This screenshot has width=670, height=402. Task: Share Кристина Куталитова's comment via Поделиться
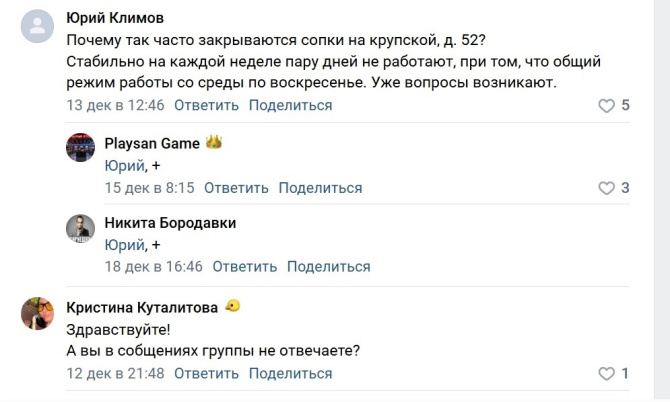click(x=290, y=374)
